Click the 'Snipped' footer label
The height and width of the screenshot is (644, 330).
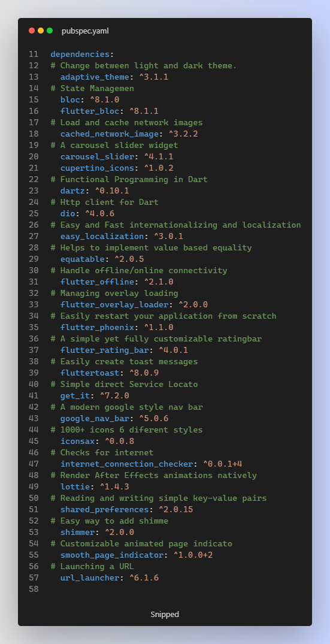pos(165,615)
